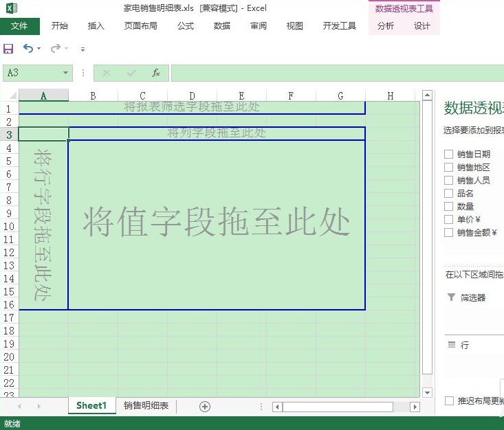Add a new sheet with plus icon
Viewport: 504px width, 430px height.
[x=204, y=407]
